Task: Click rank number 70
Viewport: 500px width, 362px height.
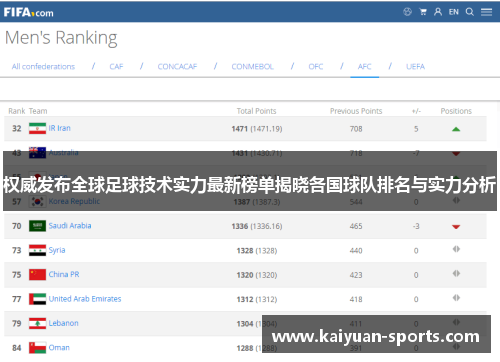Action: click(17, 226)
